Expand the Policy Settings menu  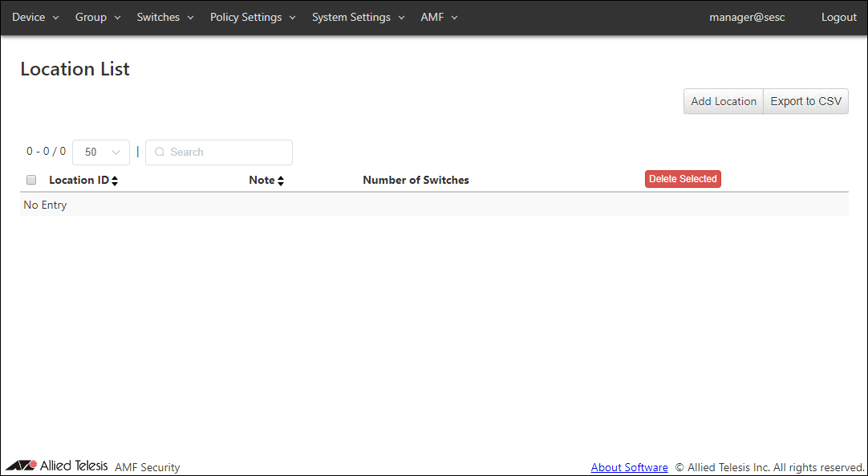pos(253,18)
